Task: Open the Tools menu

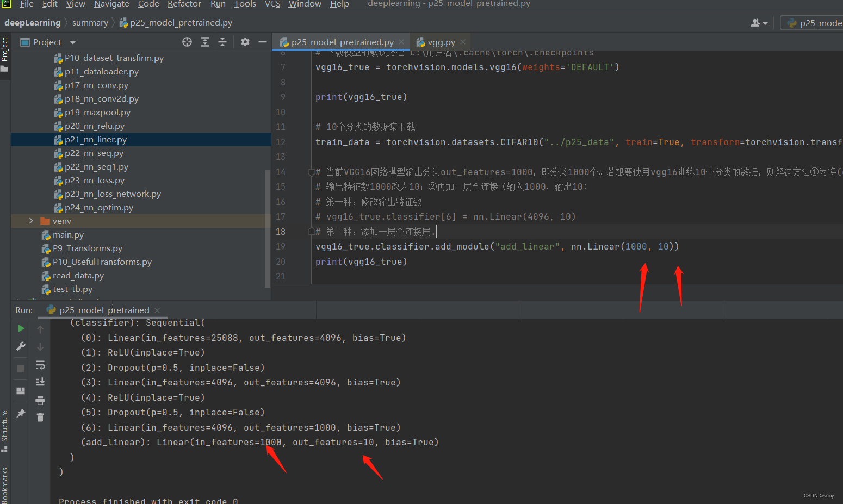Action: click(x=245, y=4)
